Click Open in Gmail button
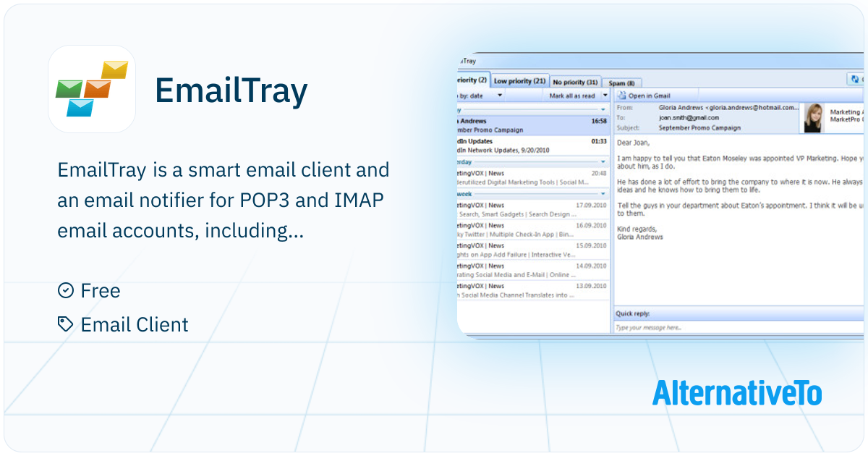This screenshot has height=456, width=868. [x=644, y=96]
